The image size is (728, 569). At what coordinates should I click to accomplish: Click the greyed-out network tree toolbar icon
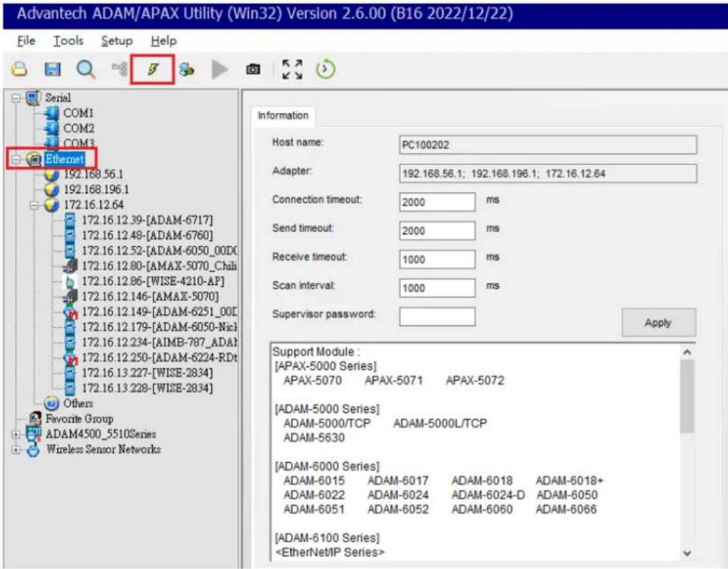click(120, 69)
